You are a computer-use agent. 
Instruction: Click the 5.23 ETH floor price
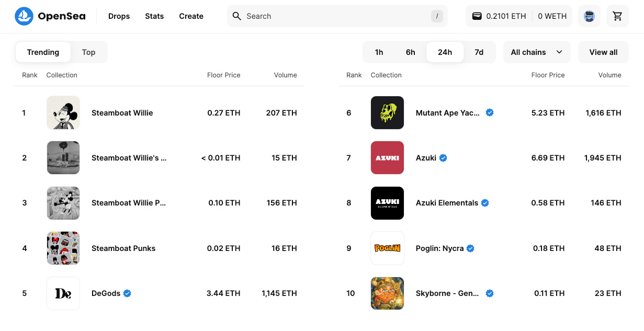coord(548,112)
